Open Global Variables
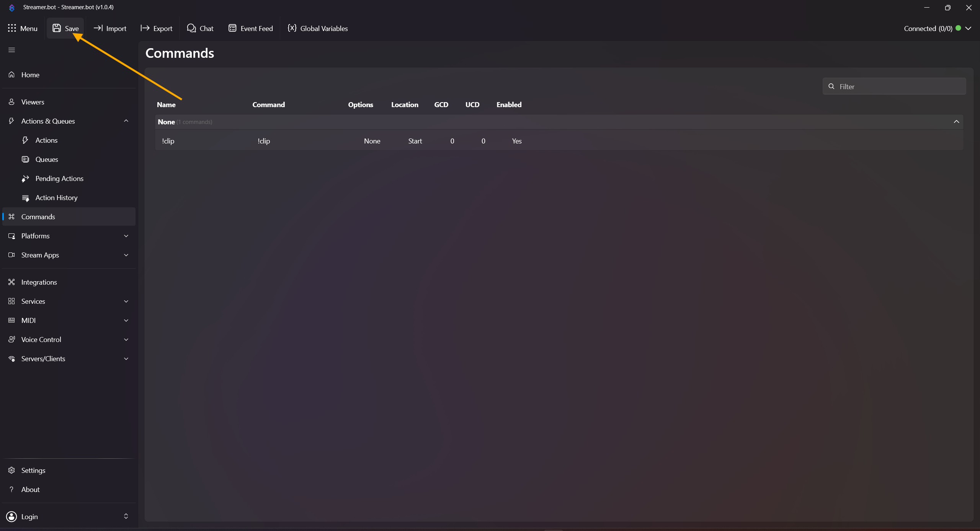 click(x=318, y=28)
